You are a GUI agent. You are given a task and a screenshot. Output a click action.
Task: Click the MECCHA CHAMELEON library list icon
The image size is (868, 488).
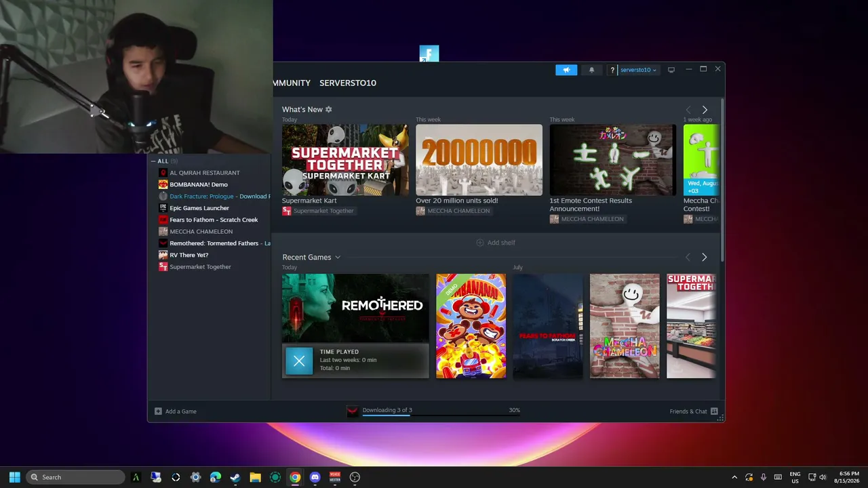(x=163, y=231)
